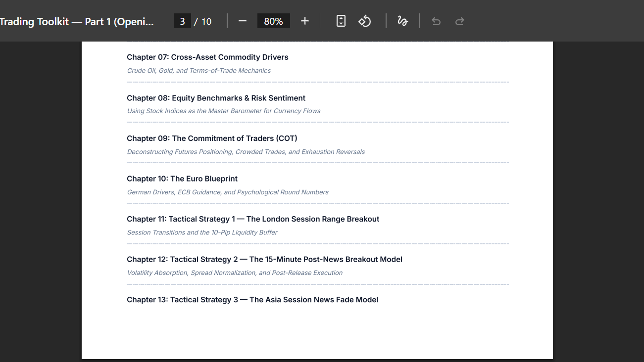
Task: Select Chapter 12 Post-News Breakout Model heading
Action: [x=264, y=260]
